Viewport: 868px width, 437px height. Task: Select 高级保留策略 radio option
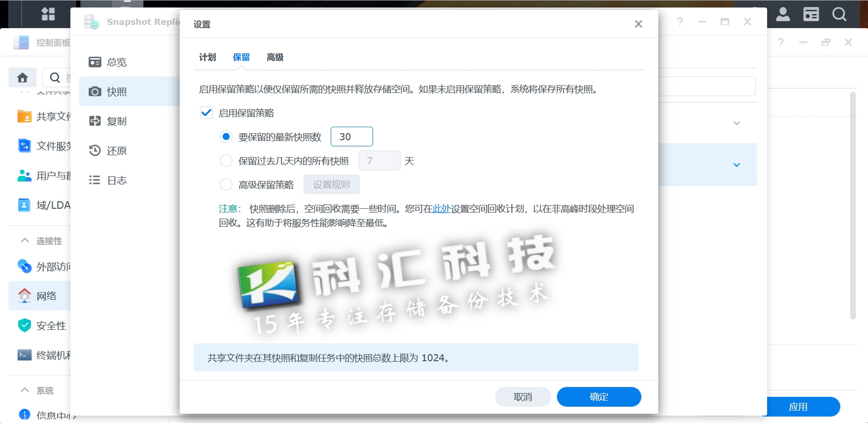(226, 184)
